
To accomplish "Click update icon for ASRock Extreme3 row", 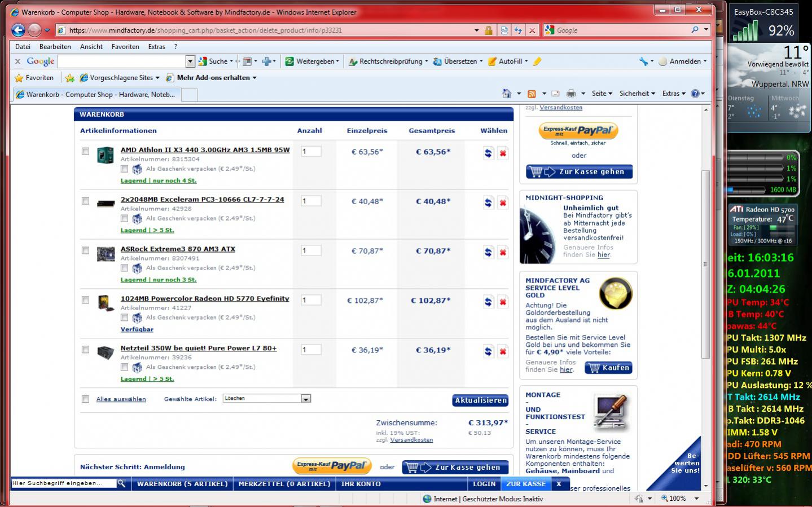I will (x=488, y=252).
